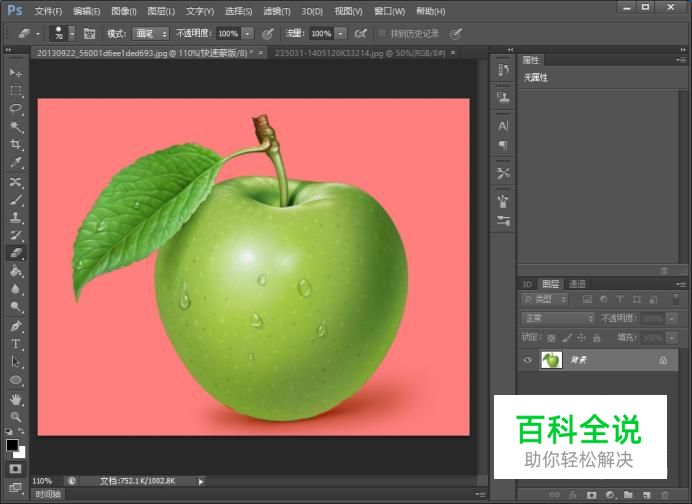This screenshot has height=504, width=692.
Task: Open the Character panel icon
Action: point(503,126)
